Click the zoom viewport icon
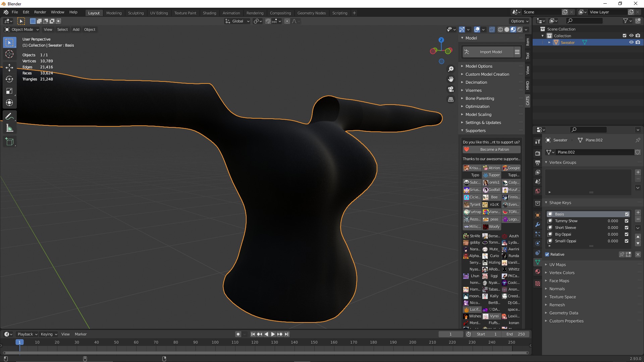Screen dimensions: 644x362 451,69
